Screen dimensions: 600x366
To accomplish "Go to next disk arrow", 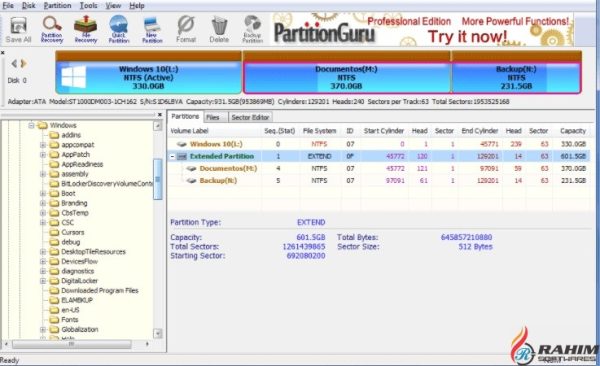I will coord(23,64).
